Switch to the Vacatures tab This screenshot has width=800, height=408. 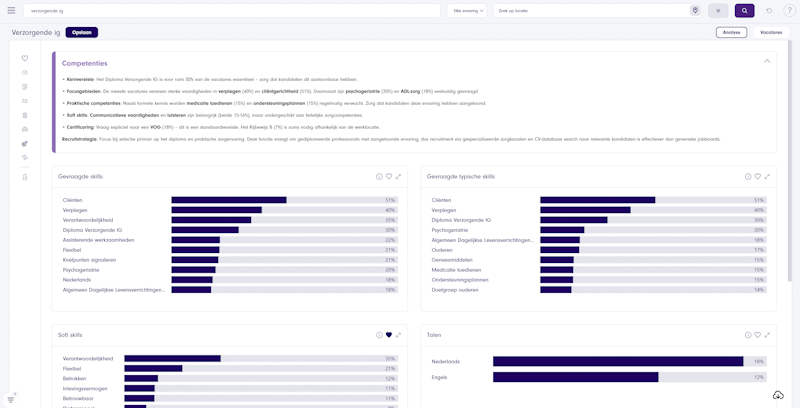tap(771, 32)
